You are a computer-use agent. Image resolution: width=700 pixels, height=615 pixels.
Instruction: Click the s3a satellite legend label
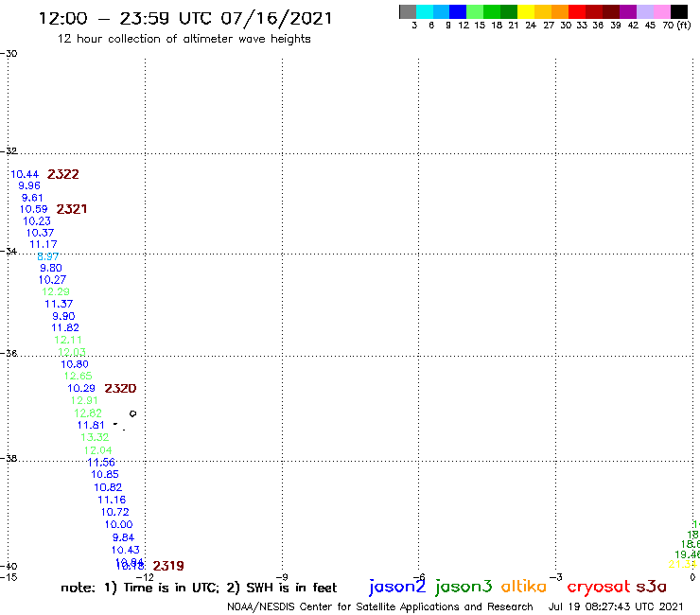point(652,587)
